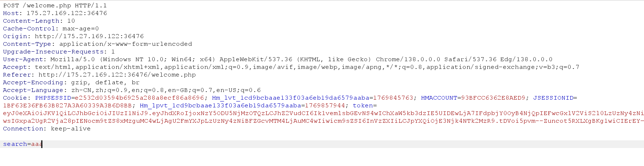Click the Accept-Encoding header line
Screen dimensions: 644x166
[71, 82]
